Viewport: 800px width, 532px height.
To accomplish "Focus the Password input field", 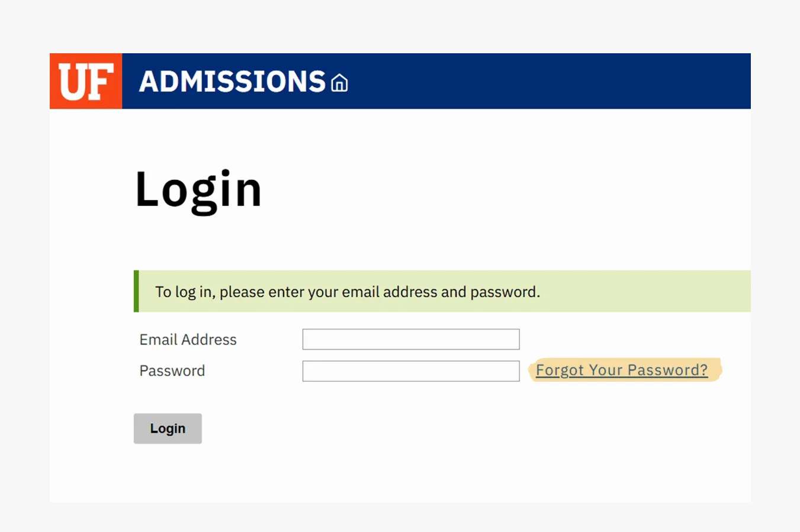I will tap(411, 371).
